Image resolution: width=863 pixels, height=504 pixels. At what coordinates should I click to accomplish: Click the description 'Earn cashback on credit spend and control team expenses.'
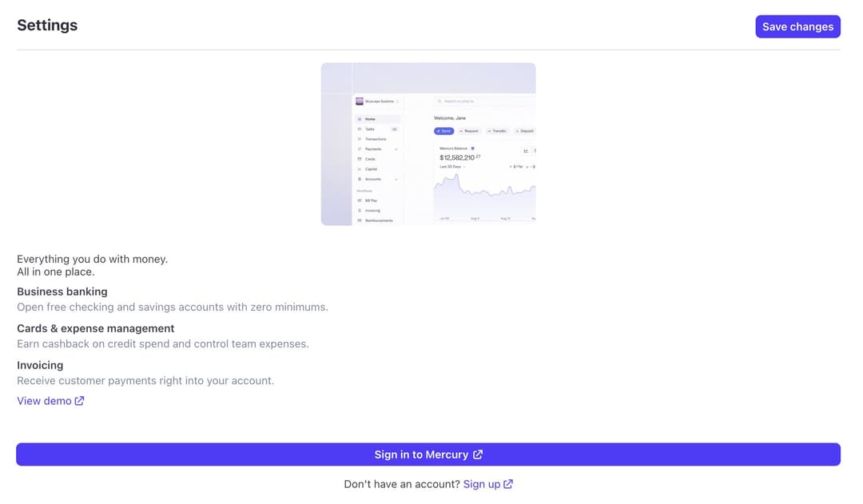pyautogui.click(x=163, y=344)
